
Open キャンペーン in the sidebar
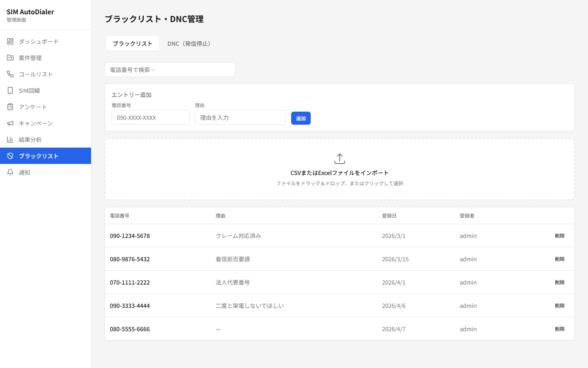tap(45, 123)
